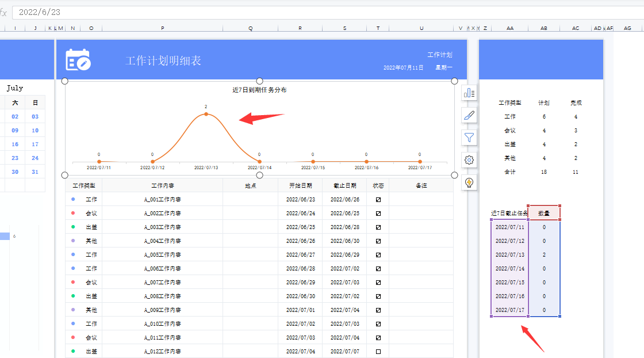Viewport: 644px width, 358px height.
Task: Select the 2022/07/13 cell in the deadline list
Action: [x=509, y=255]
